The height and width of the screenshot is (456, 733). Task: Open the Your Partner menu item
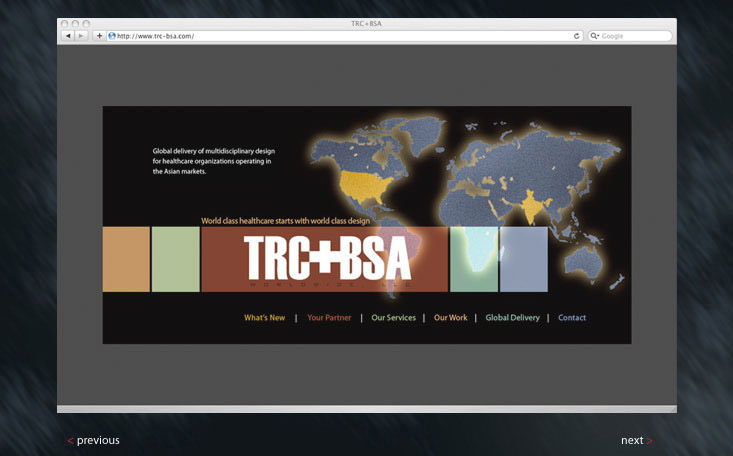click(329, 318)
